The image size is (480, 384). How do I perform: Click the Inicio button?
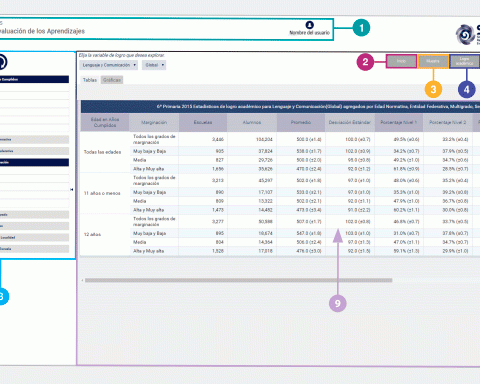click(x=401, y=61)
